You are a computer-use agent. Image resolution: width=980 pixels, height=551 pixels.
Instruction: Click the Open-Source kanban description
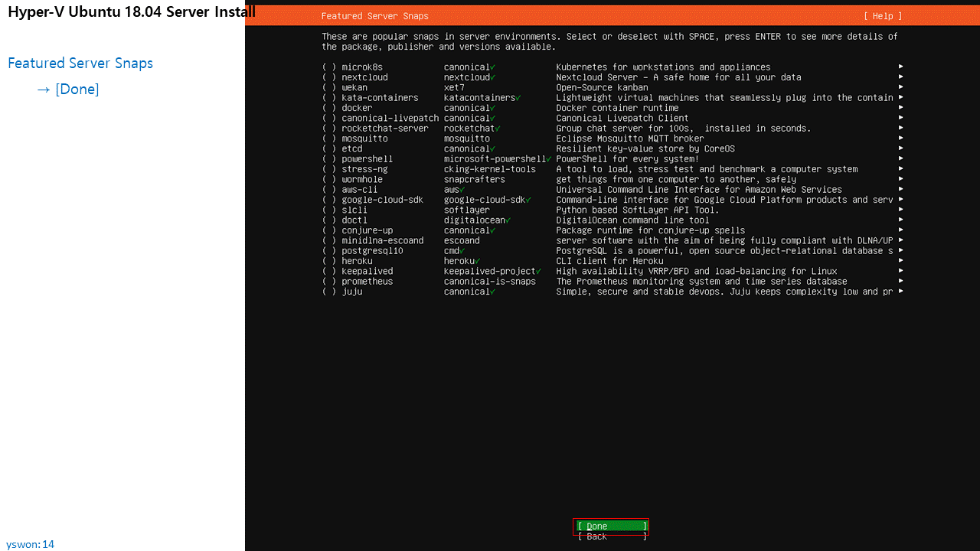pos(602,87)
